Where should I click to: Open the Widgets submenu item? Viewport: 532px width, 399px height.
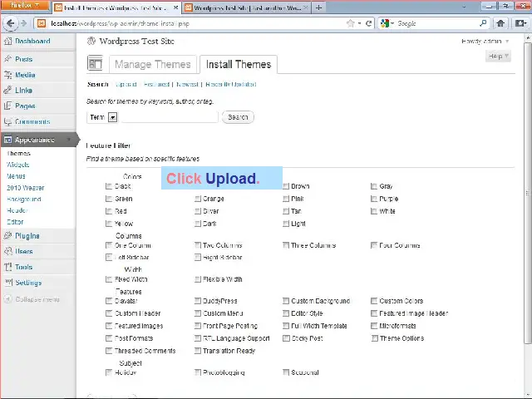tap(18, 165)
